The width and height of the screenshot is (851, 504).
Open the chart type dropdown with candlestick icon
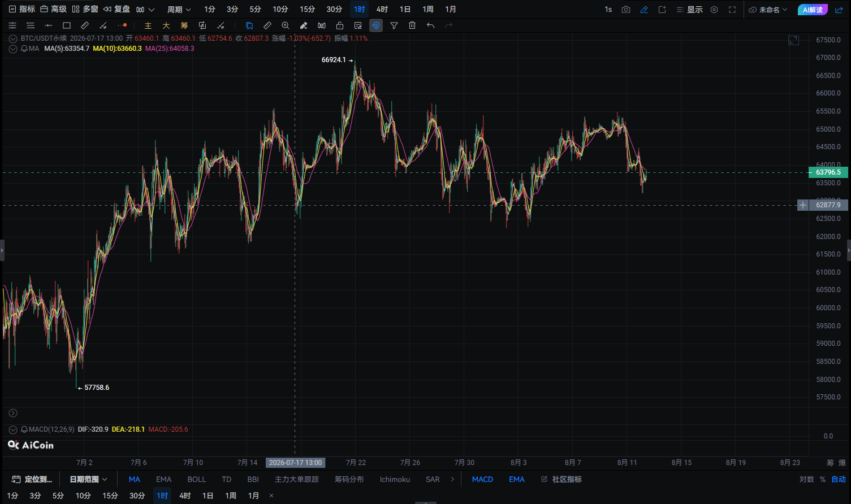[x=145, y=10]
